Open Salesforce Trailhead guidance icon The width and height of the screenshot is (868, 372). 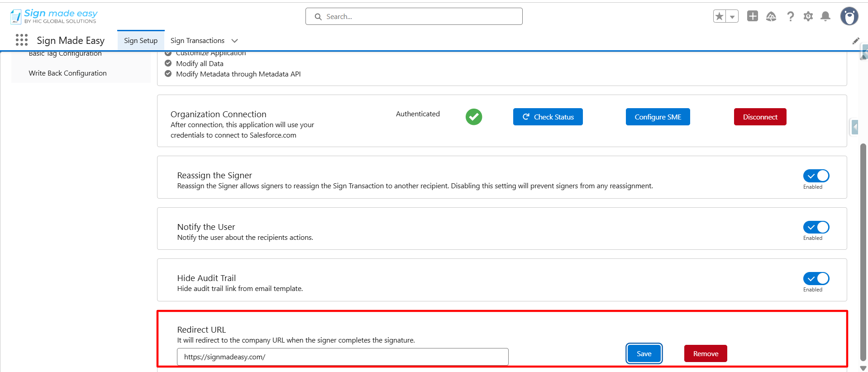click(771, 16)
